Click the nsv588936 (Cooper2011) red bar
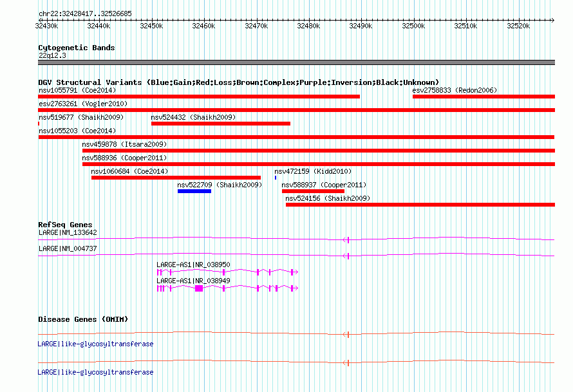Screen dimensions: 573x392 tap(319, 164)
